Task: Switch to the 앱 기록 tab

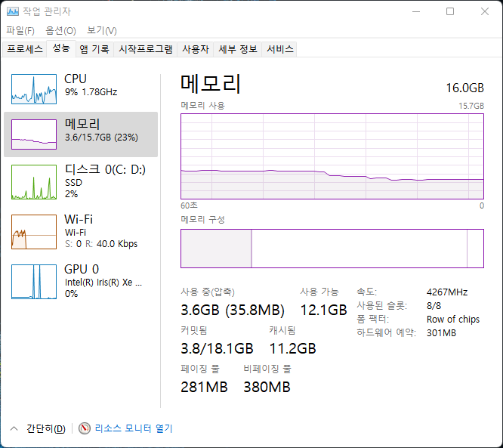Action: (94, 49)
